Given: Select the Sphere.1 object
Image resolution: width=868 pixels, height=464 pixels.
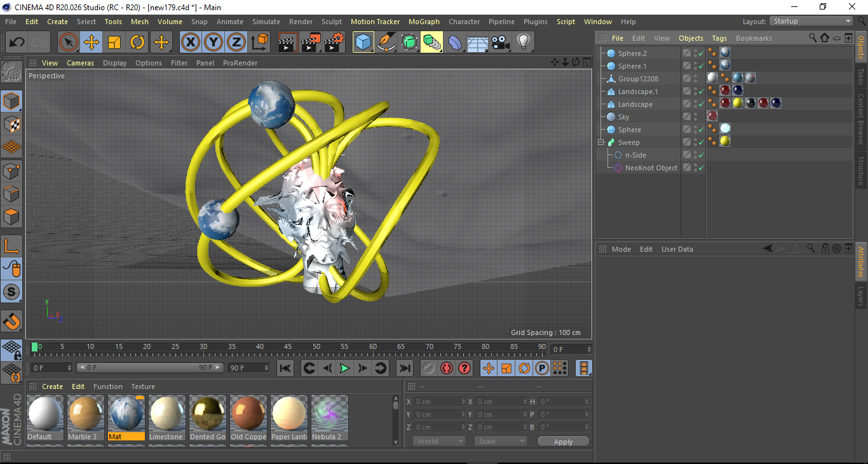Looking at the screenshot, I should 632,66.
